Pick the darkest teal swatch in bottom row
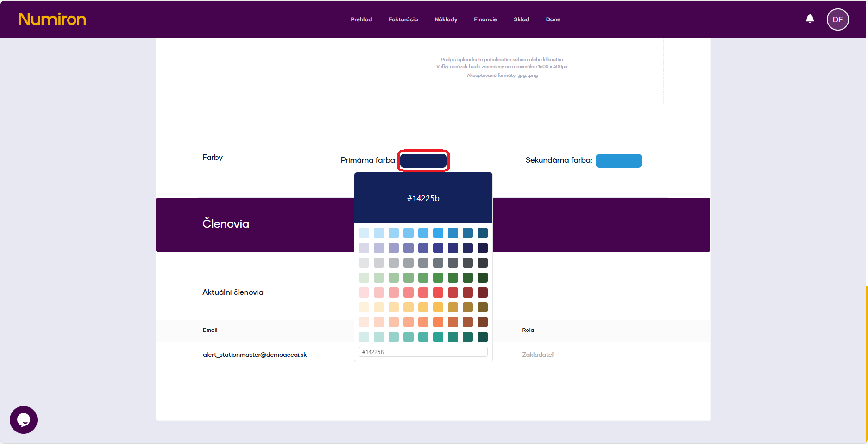Image resolution: width=868 pixels, height=444 pixels. 483,337
